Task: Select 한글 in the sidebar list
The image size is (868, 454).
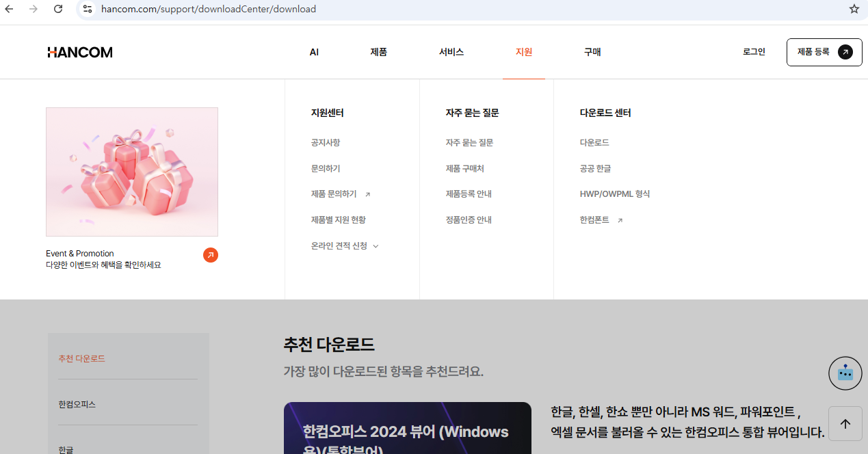Action: pyautogui.click(x=64, y=449)
